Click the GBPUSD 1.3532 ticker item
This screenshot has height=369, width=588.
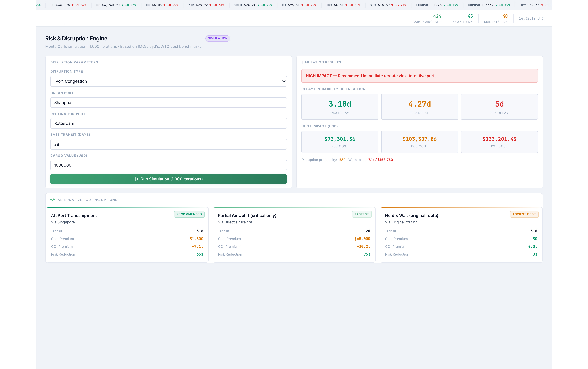tap(489, 5)
